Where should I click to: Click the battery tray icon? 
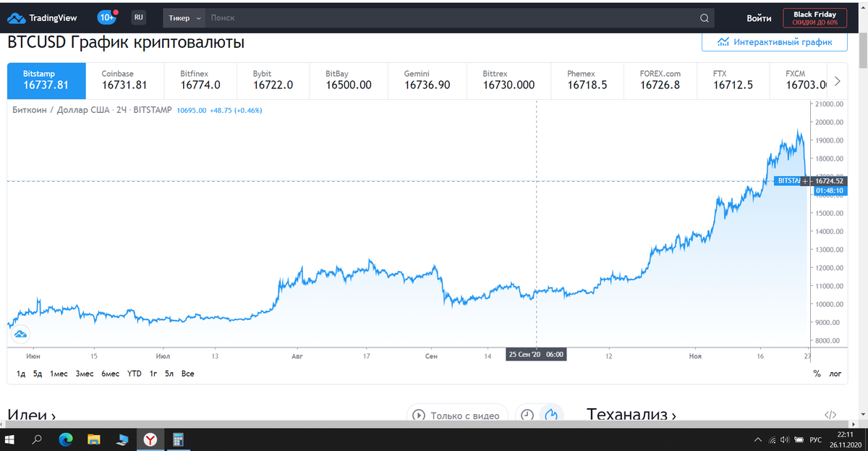coord(799,439)
